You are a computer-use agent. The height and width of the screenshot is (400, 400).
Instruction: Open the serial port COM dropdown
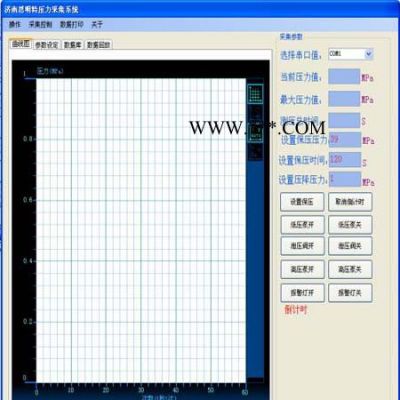click(x=351, y=54)
